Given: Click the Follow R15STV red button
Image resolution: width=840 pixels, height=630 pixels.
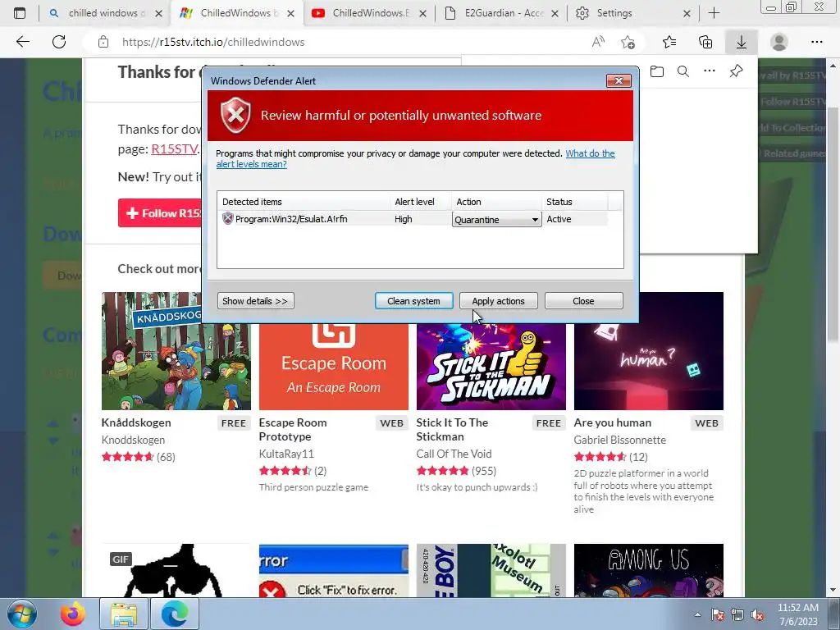Looking at the screenshot, I should (160, 213).
